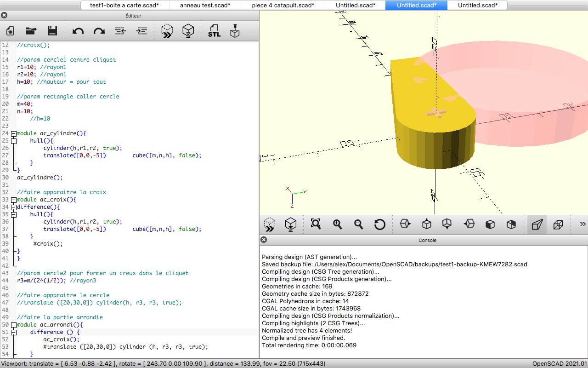Collapse the difference block at line 51
588x368 pixels.
tap(13, 332)
